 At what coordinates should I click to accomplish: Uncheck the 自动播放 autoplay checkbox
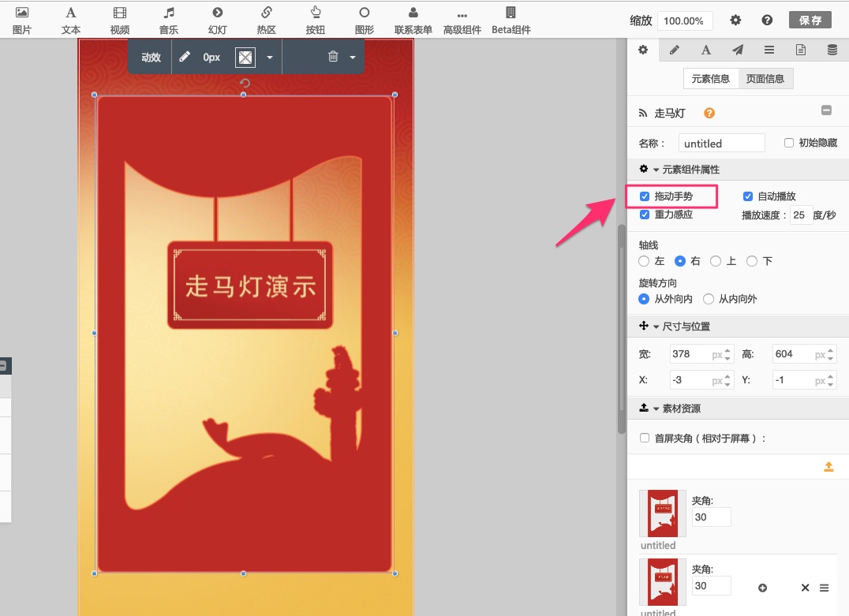coord(748,196)
